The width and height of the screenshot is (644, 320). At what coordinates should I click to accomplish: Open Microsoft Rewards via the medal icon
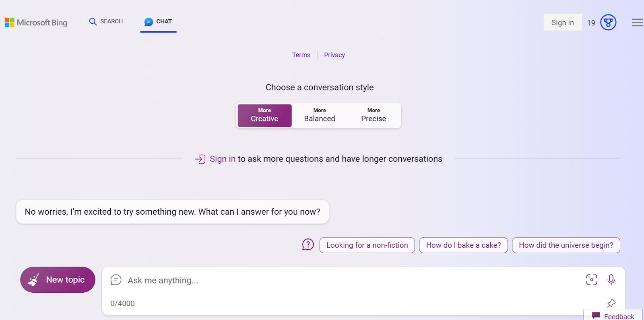607,23
